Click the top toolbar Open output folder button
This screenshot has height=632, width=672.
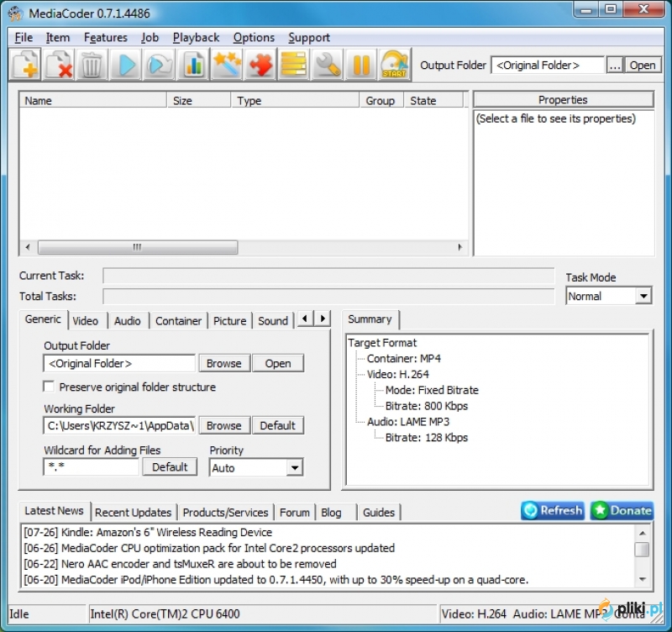tap(643, 66)
